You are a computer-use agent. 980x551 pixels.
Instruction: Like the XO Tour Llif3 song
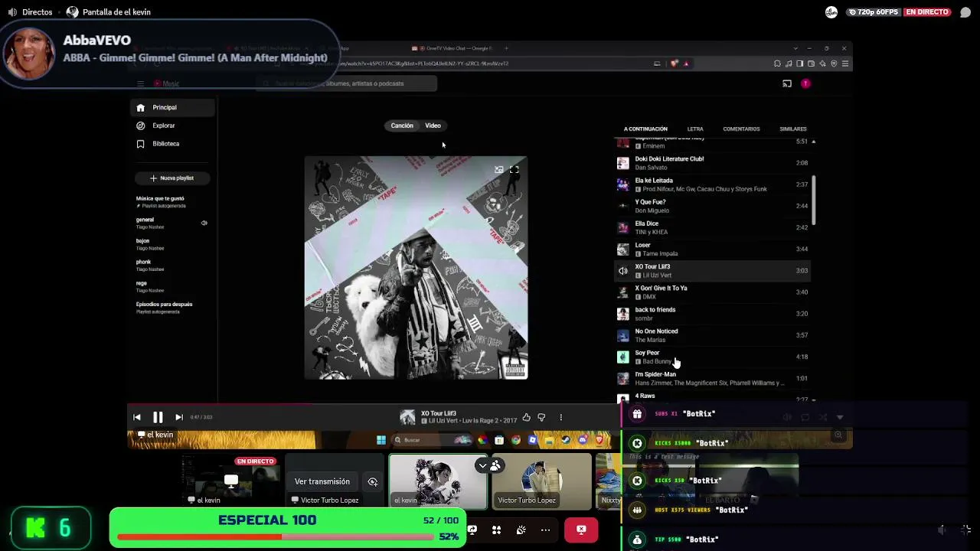click(x=526, y=417)
